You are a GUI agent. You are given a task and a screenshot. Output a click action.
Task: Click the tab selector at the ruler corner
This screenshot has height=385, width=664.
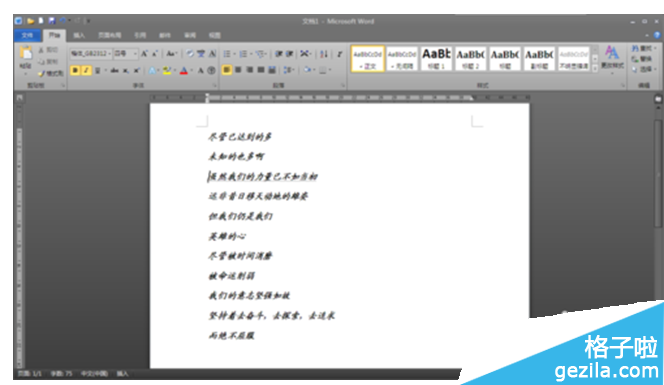point(19,98)
